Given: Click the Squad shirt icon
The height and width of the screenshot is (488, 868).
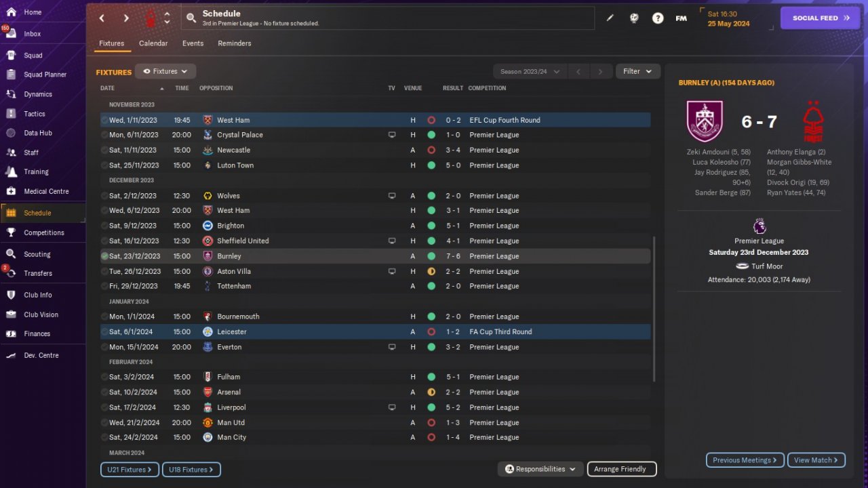Looking at the screenshot, I should pos(11,55).
